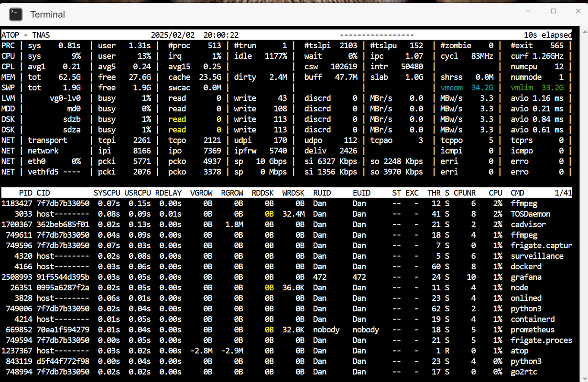Click the frigate.proces process name

[x=541, y=340]
